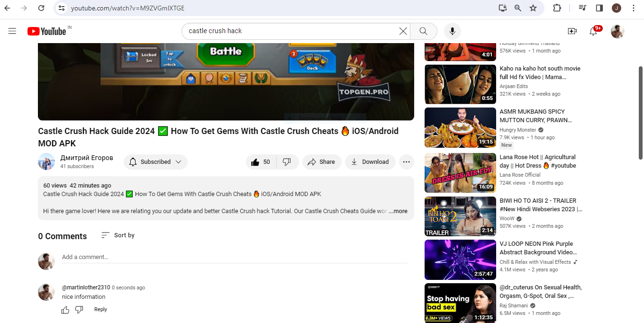The image size is (644, 323).
Task: Open site information icon in address bar
Action: pos(61,8)
